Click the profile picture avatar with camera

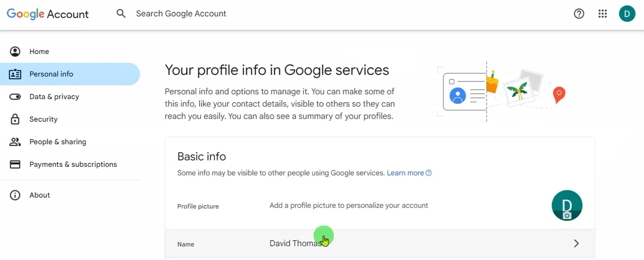(567, 205)
